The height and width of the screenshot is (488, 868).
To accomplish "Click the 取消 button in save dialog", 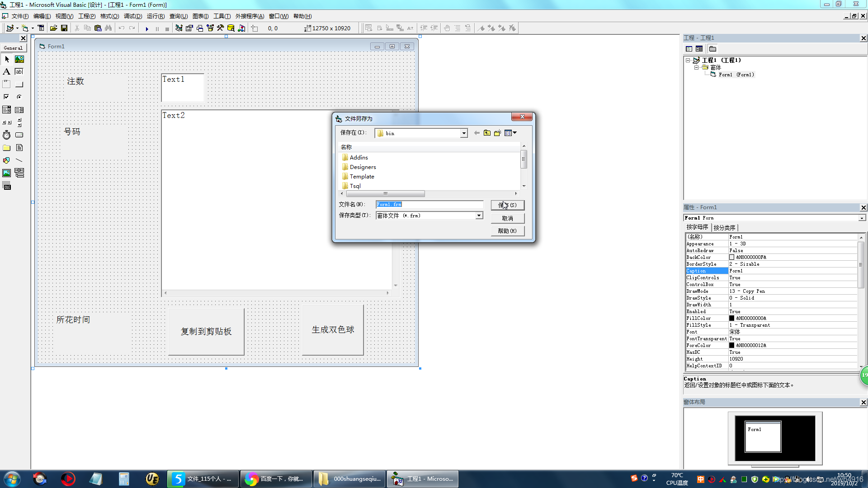I will pos(507,218).
